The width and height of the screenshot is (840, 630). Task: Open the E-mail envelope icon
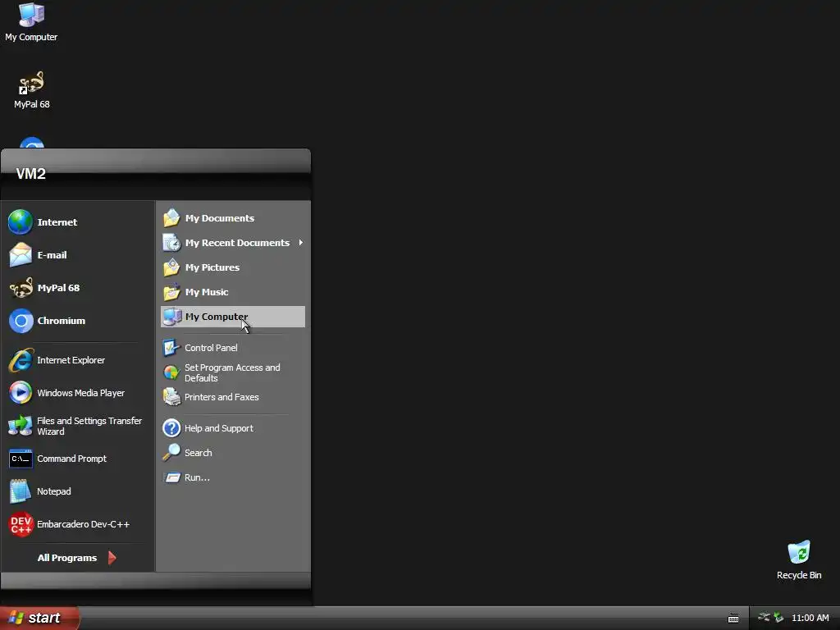click(x=21, y=255)
